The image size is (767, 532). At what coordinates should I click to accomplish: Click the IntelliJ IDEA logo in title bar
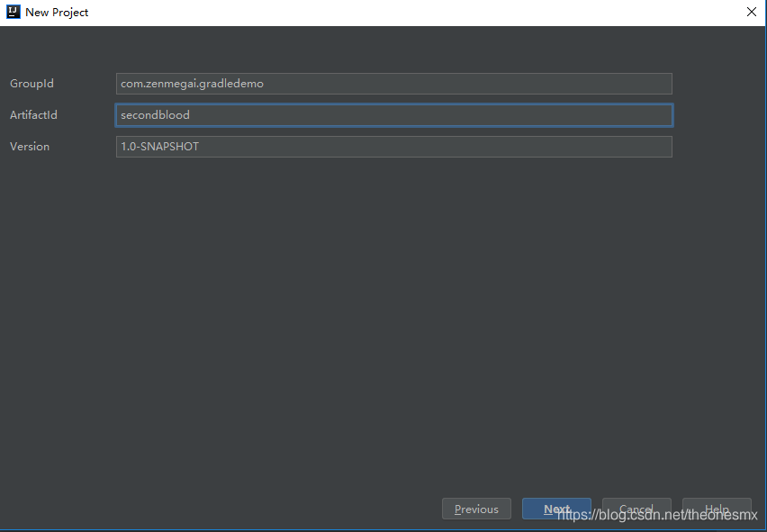[x=14, y=12]
